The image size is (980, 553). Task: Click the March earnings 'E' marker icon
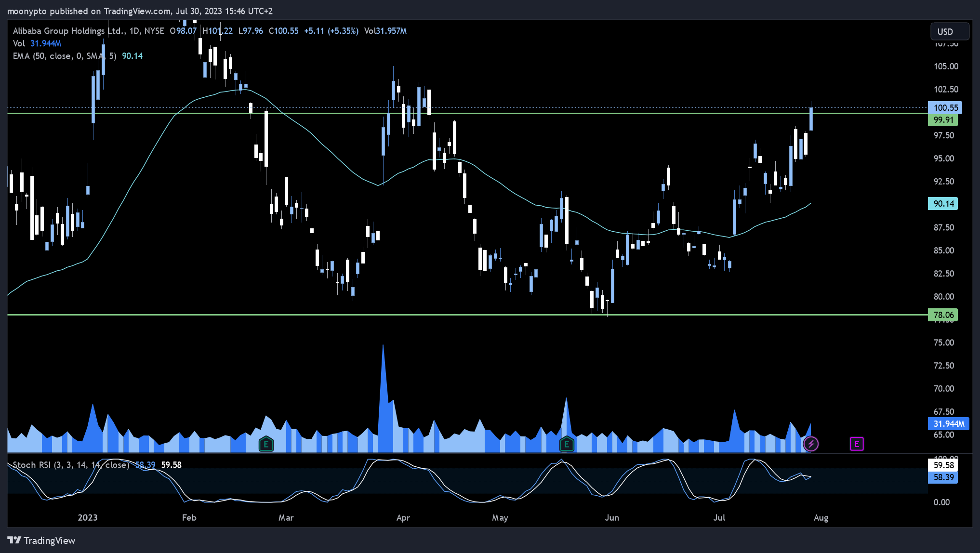[x=266, y=444]
